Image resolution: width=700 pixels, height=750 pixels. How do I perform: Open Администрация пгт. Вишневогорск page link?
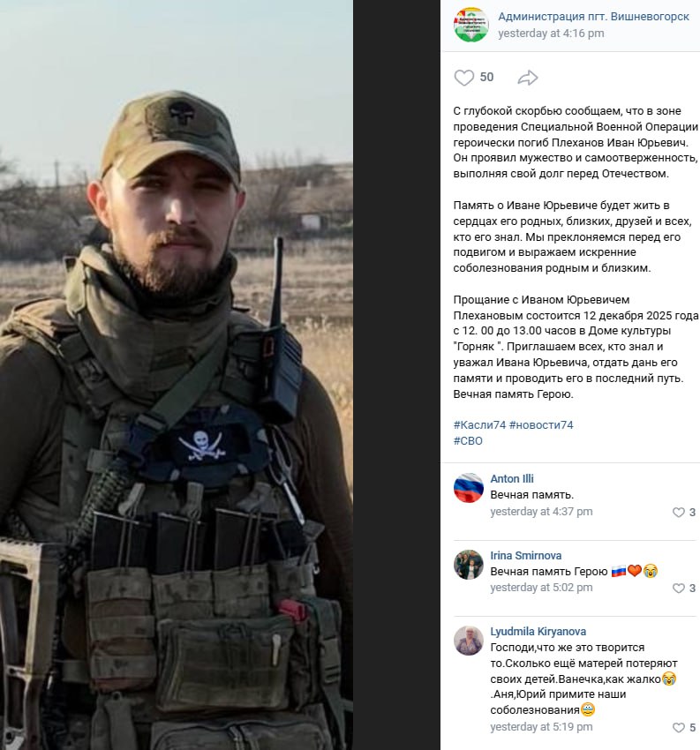coord(593,16)
